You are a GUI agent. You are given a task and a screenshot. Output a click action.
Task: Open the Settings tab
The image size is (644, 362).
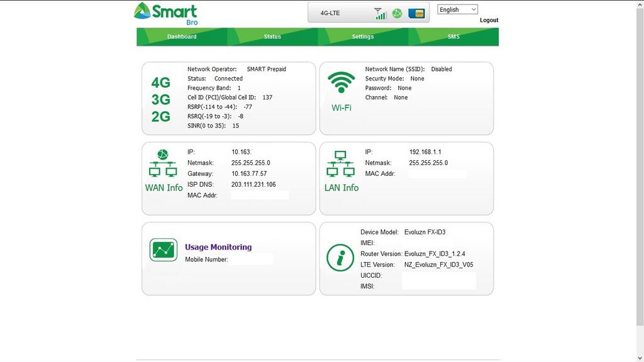[363, 36]
